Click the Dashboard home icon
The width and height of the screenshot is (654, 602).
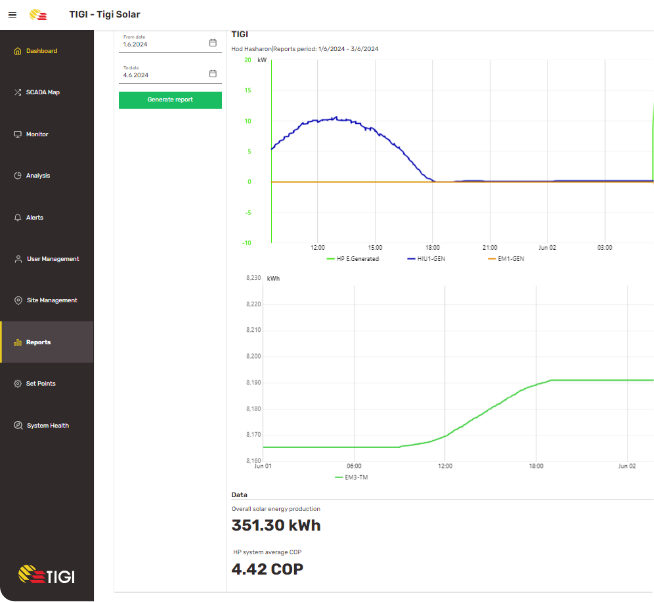pos(17,51)
